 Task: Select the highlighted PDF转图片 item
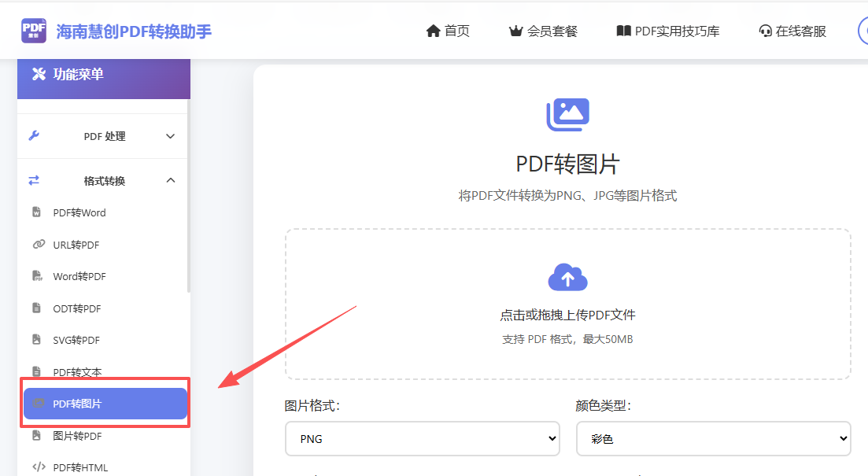(105, 404)
